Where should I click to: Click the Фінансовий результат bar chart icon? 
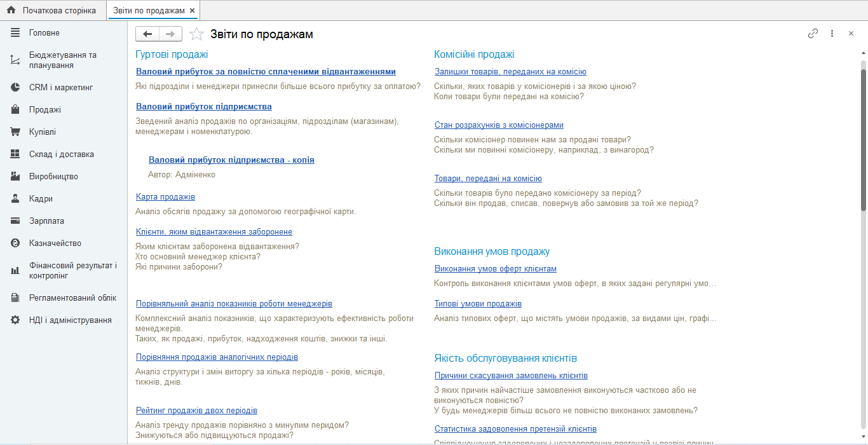(x=15, y=271)
